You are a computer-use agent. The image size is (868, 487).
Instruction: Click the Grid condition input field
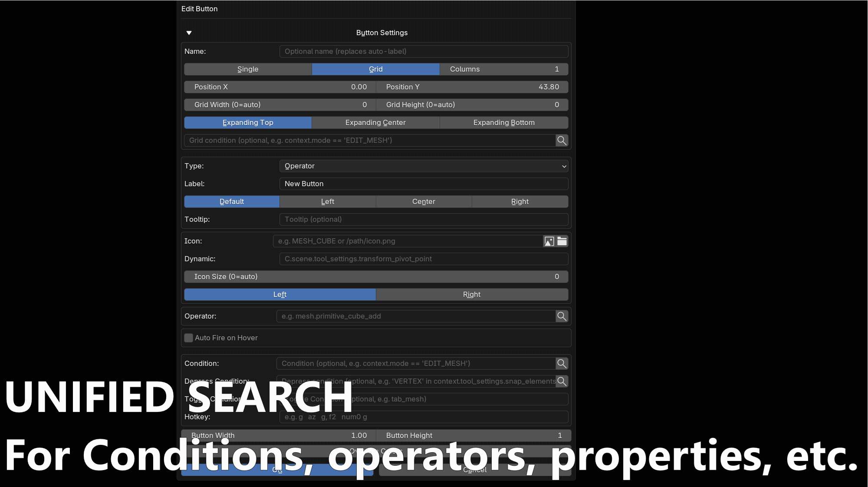point(370,140)
